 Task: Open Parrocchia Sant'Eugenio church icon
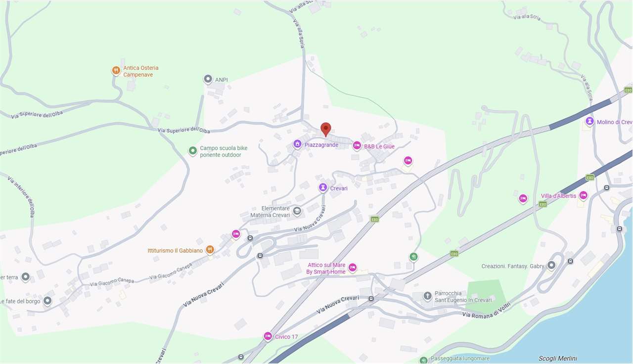pyautogui.click(x=427, y=296)
